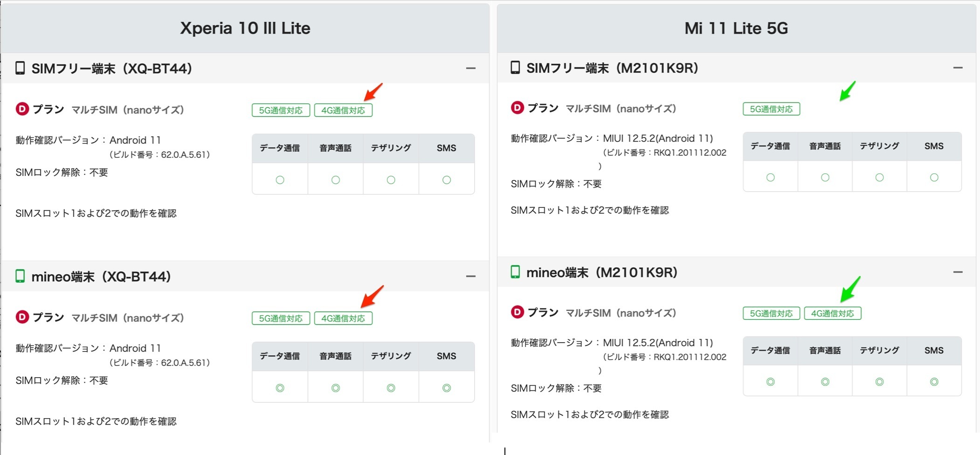
Task: Select the Mi 11 Lite 5G heading
Action: tap(736, 28)
